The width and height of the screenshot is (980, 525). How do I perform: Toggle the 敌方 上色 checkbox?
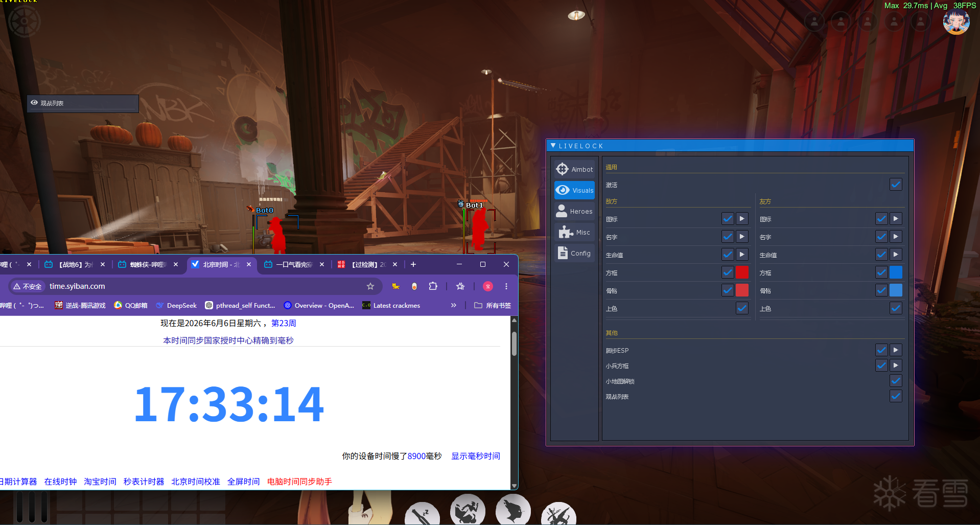click(x=742, y=308)
